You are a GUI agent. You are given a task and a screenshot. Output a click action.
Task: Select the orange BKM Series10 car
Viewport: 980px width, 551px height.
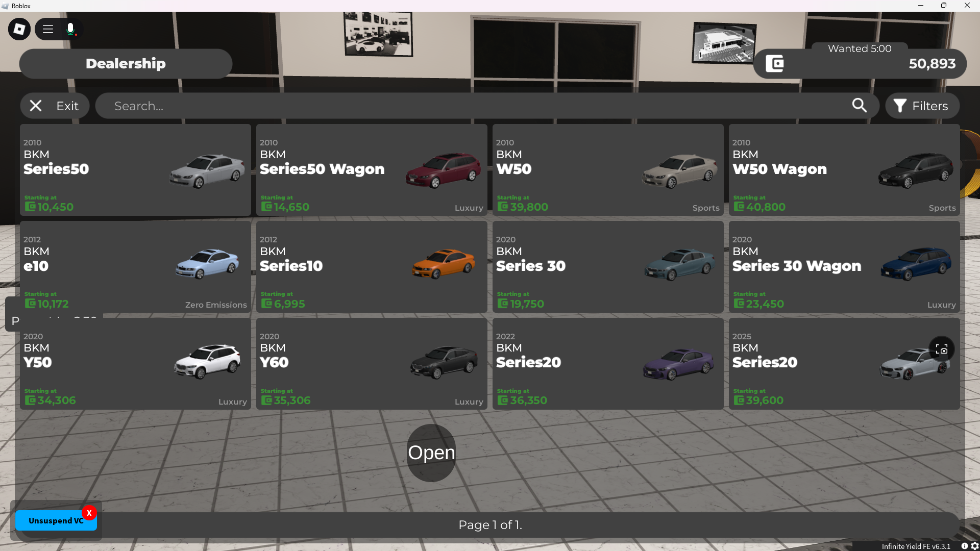(372, 267)
